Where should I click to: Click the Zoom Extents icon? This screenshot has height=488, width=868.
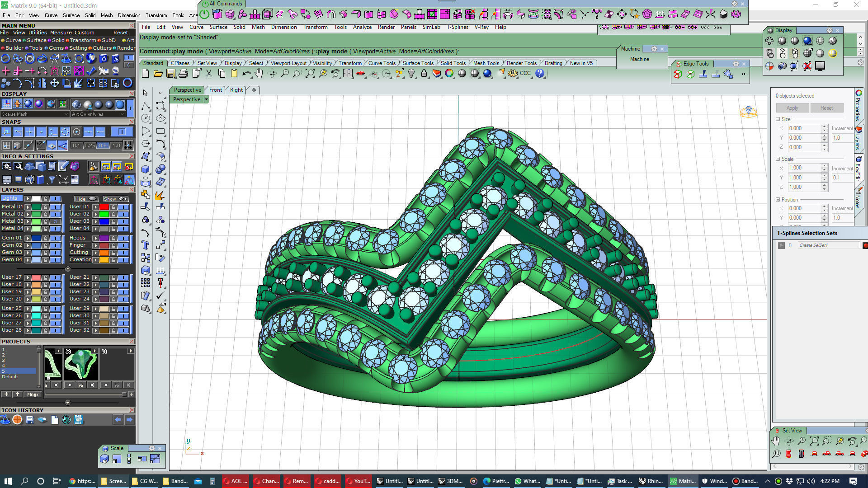click(310, 73)
